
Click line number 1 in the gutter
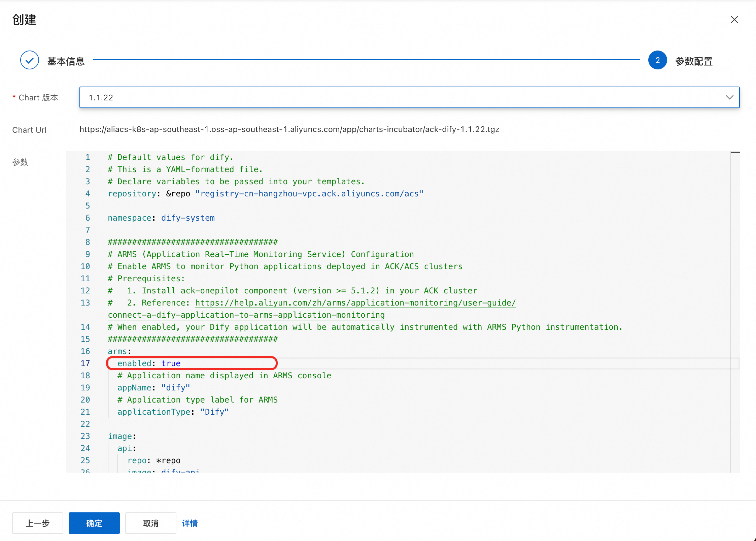coord(88,157)
